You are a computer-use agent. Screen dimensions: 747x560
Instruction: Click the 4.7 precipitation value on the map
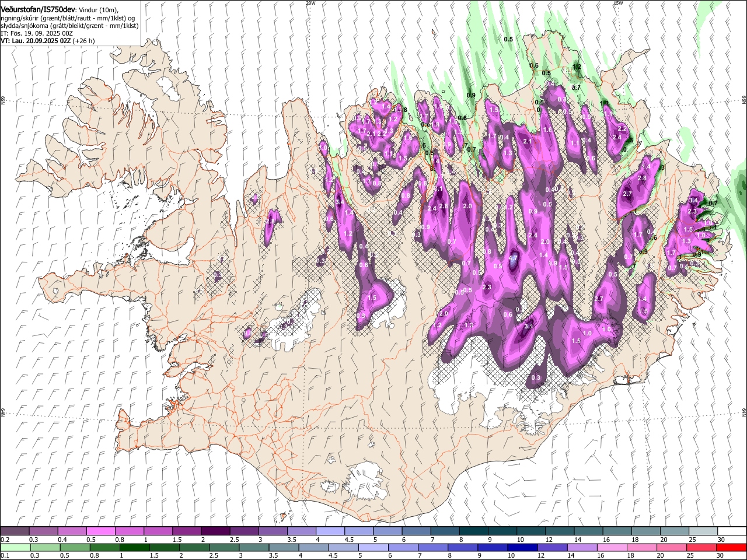pyautogui.click(x=514, y=258)
